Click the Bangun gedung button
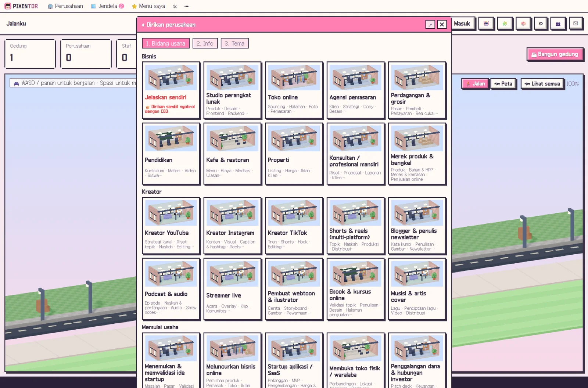The image size is (588, 388). [x=555, y=54]
